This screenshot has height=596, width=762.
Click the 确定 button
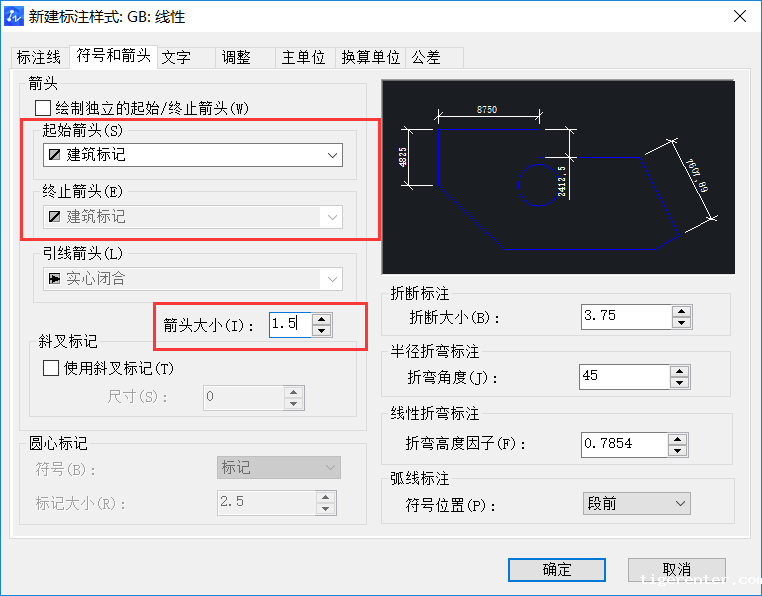557,569
